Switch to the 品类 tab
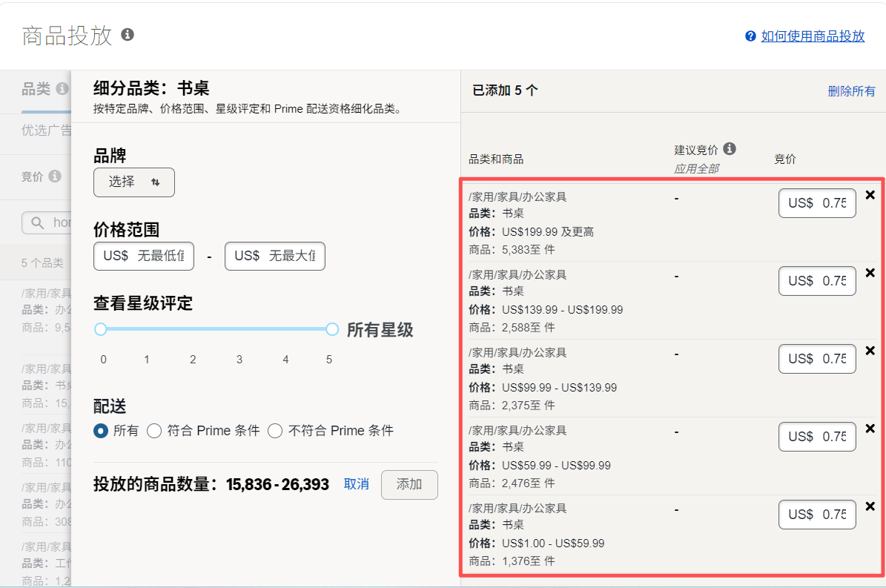 [x=36, y=90]
